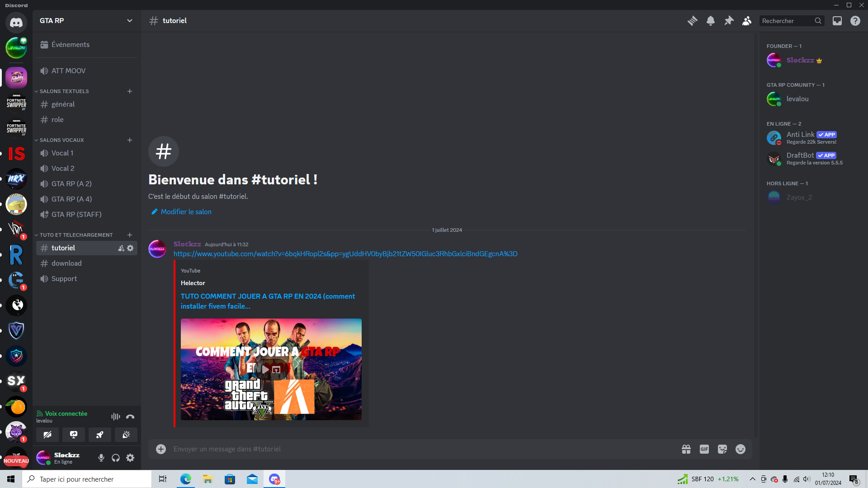Expand the GTA RP server menu

[86, 21]
